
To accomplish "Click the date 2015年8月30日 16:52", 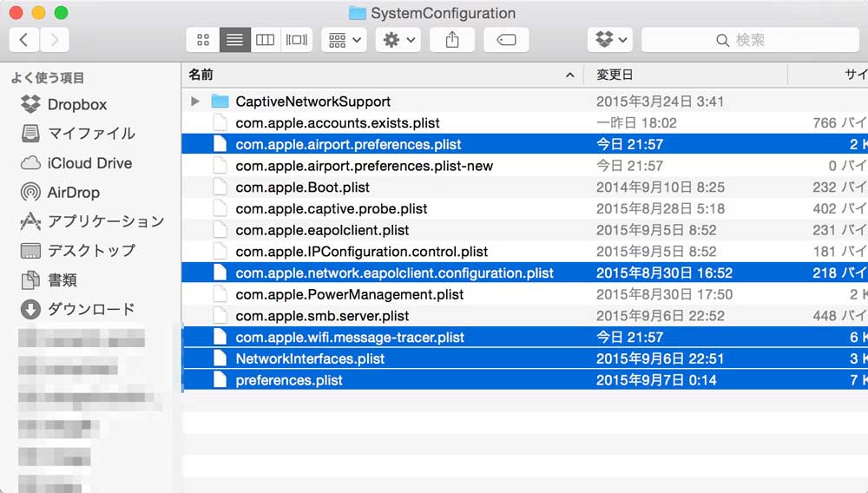I will click(664, 273).
